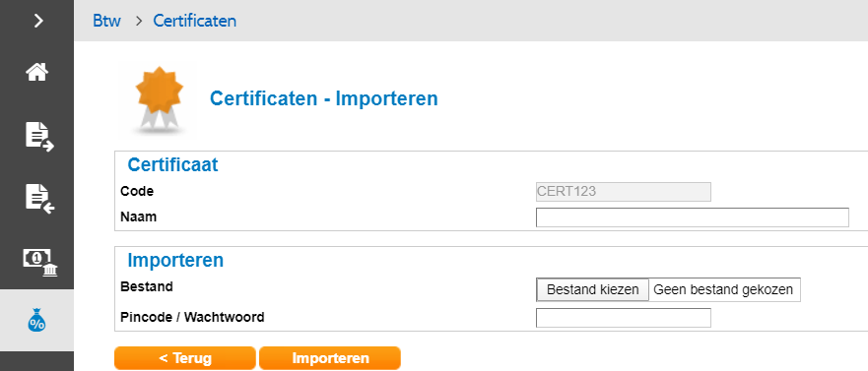This screenshot has height=371, width=868.
Task: Click the < Terug button
Action: (x=185, y=358)
